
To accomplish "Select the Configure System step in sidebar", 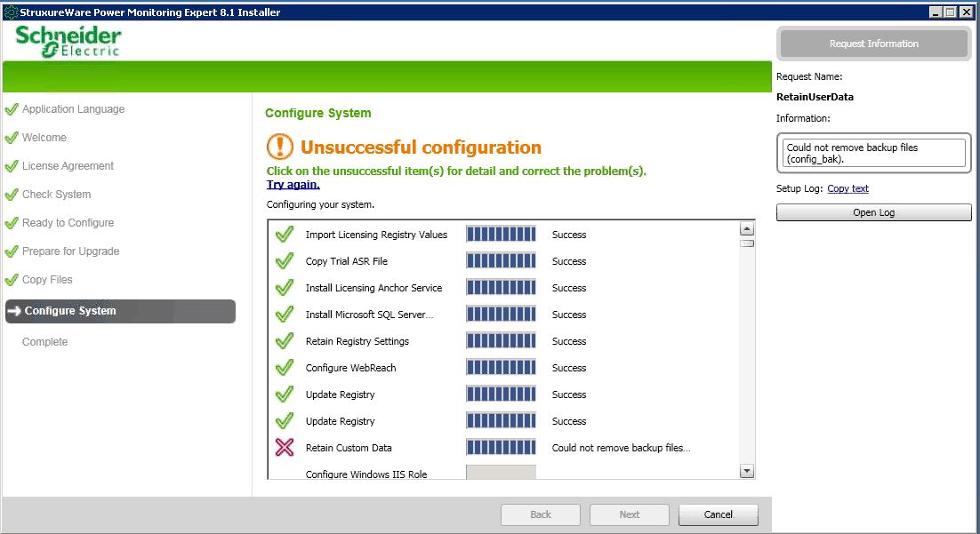I will click(120, 311).
